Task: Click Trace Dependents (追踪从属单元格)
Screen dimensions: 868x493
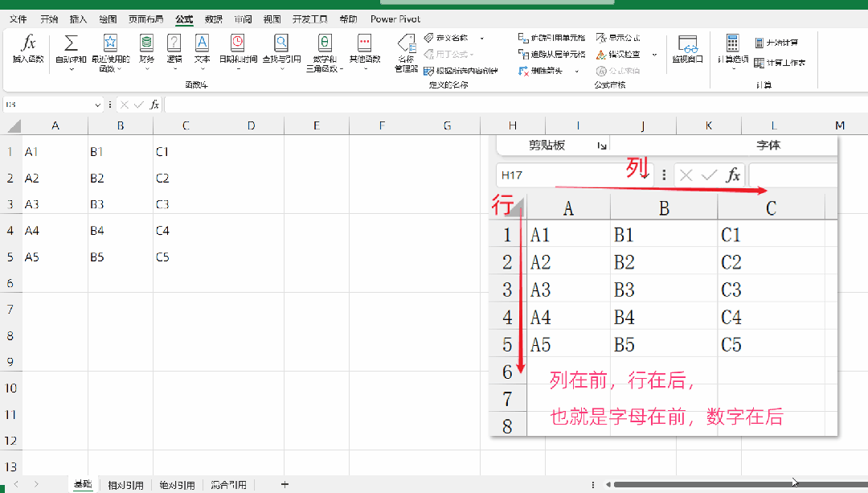Action: tap(551, 54)
